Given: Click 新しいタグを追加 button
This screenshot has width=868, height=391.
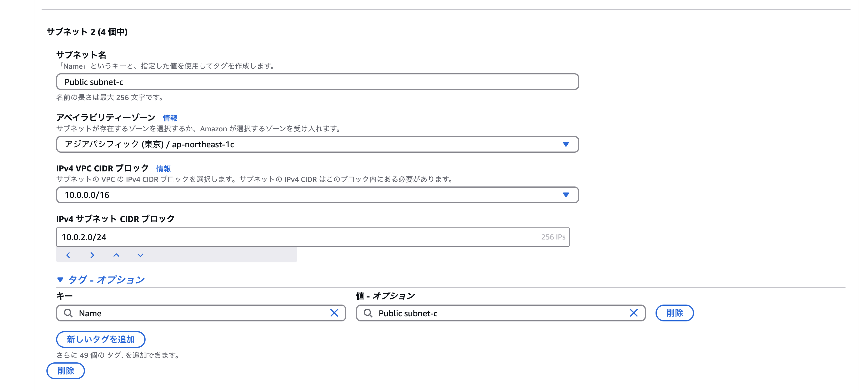Looking at the screenshot, I should point(100,339).
